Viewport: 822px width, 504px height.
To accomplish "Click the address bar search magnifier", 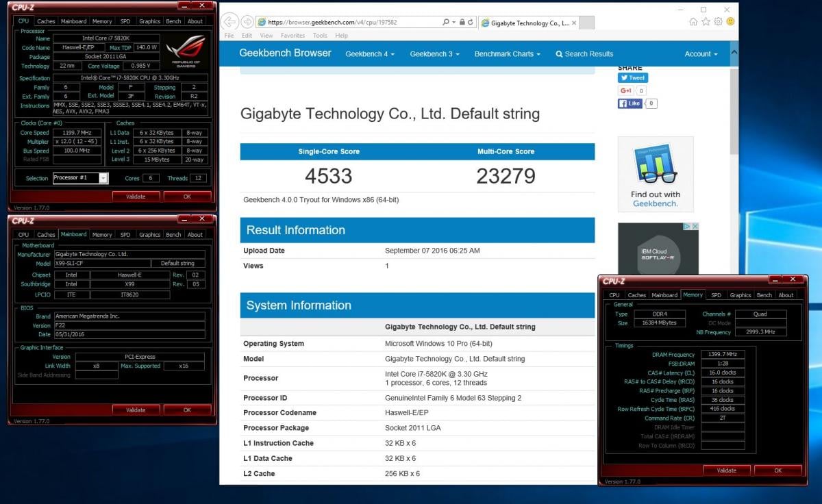I will pyautogui.click(x=445, y=22).
